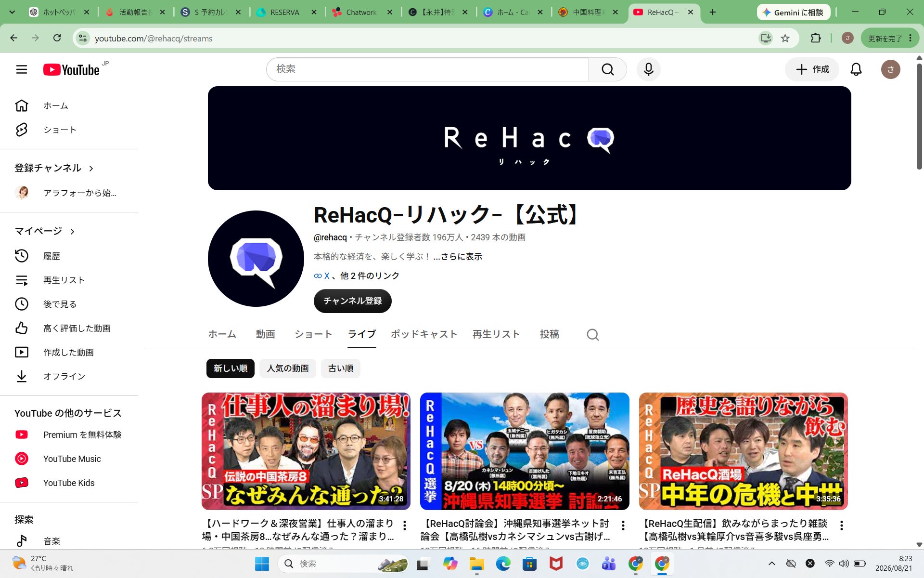Open YouTube Kids service
This screenshot has width=924, height=578.
tap(69, 483)
